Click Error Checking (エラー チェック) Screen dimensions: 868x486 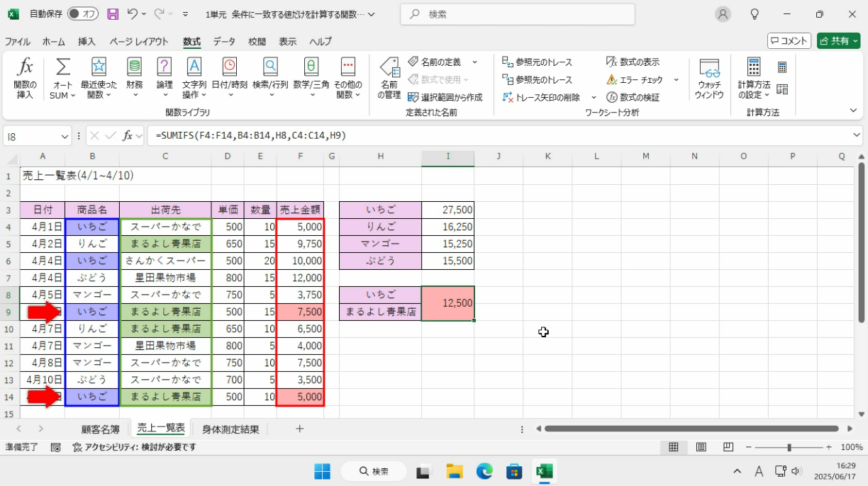635,79
